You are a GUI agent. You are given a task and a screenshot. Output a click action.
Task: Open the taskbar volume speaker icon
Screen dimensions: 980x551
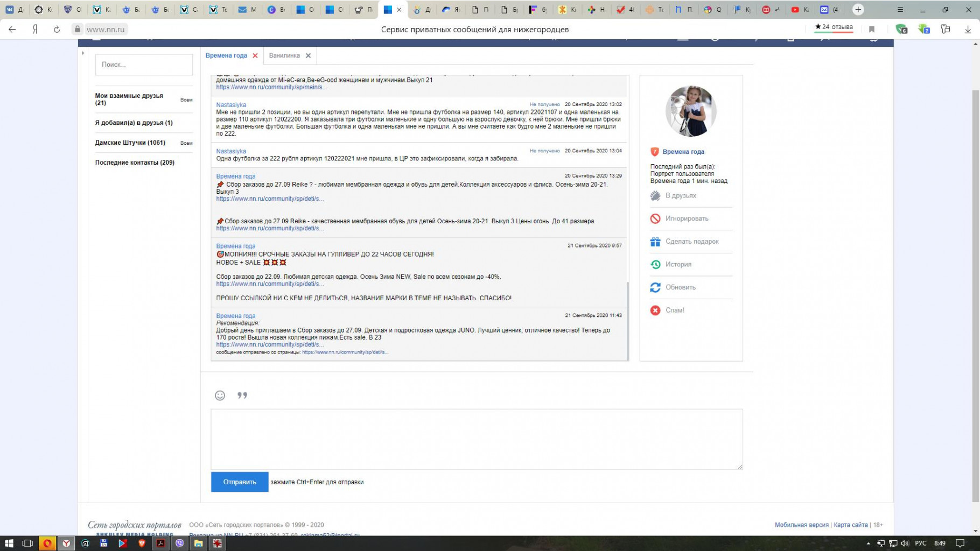(905, 543)
